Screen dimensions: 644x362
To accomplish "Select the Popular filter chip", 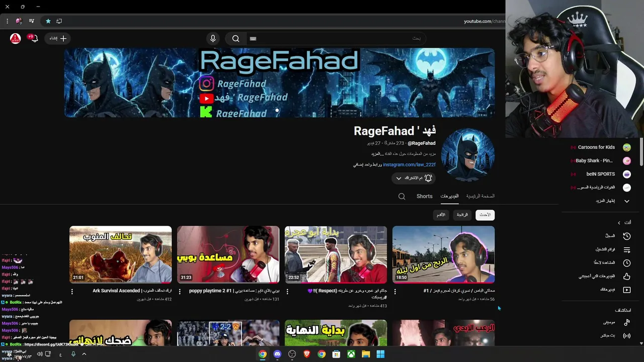I will (462, 215).
